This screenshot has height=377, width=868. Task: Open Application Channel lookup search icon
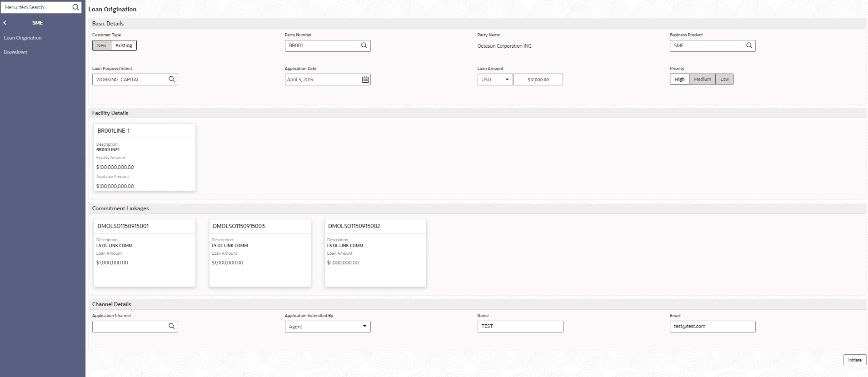click(171, 326)
